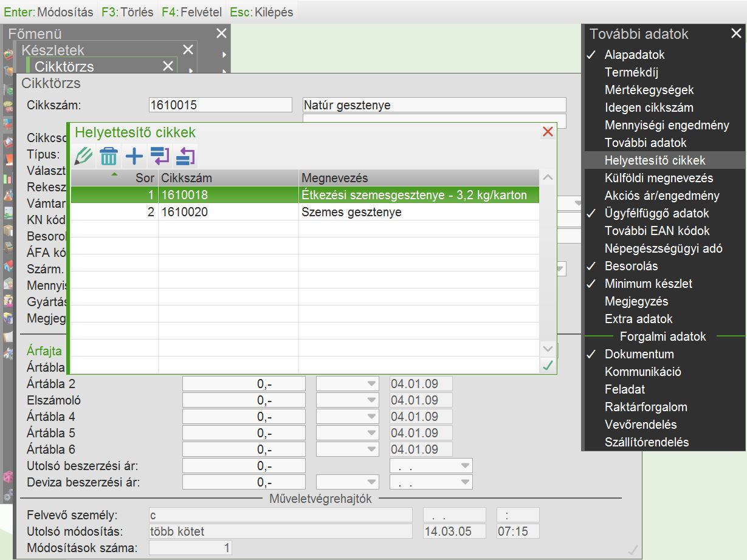The height and width of the screenshot is (560, 747).
Task: Open the dropdown in the Ártábla 2 row
Action: [x=370, y=384]
